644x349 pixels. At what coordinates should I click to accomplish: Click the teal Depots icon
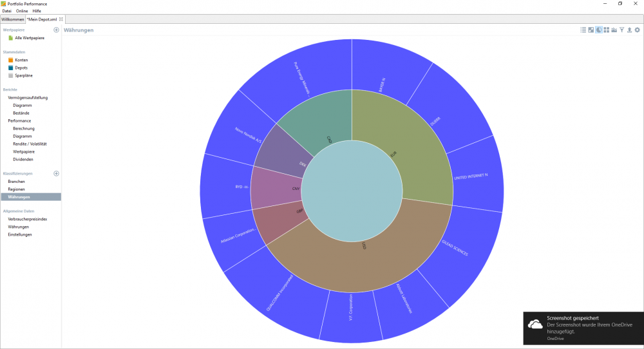click(x=11, y=68)
